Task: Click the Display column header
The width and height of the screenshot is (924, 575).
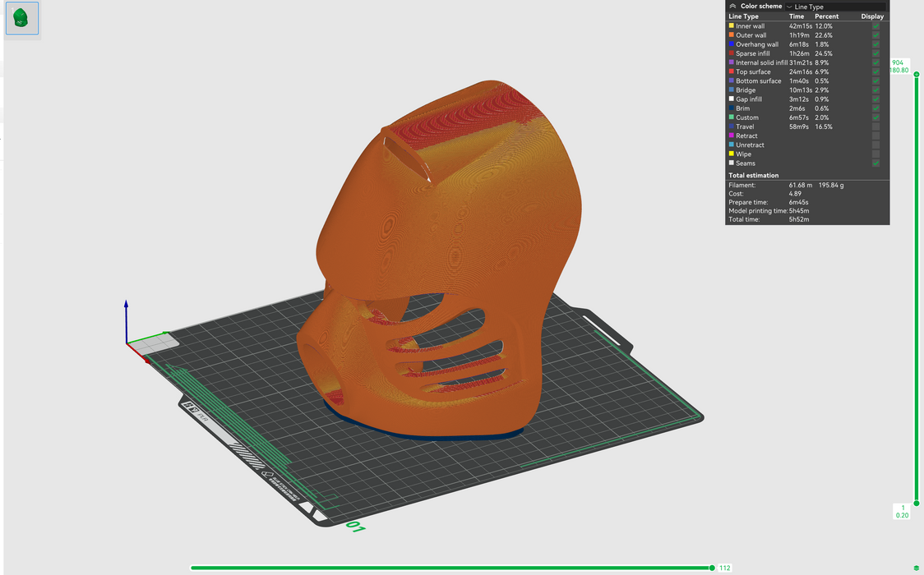Action: pyautogui.click(x=872, y=16)
